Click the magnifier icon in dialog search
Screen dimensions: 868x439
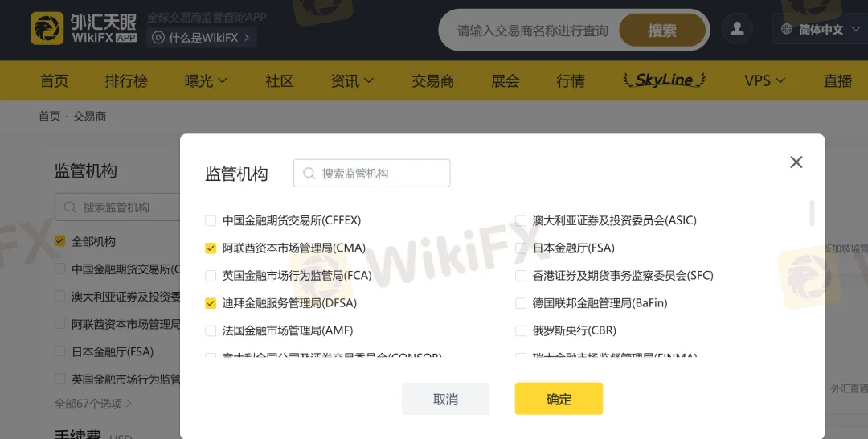[x=309, y=174]
